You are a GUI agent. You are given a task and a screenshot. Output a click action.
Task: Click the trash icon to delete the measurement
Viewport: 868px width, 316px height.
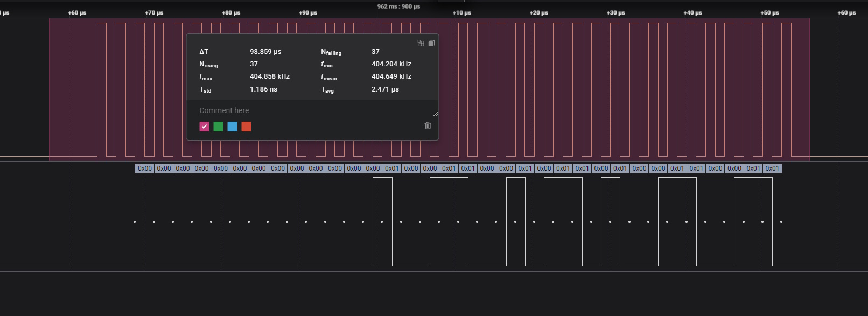click(x=428, y=125)
